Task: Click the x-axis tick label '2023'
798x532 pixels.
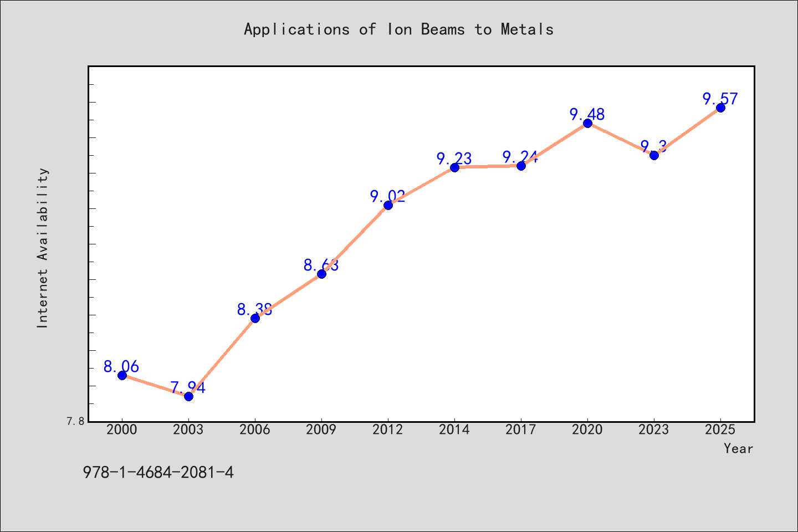Action: [x=654, y=429]
